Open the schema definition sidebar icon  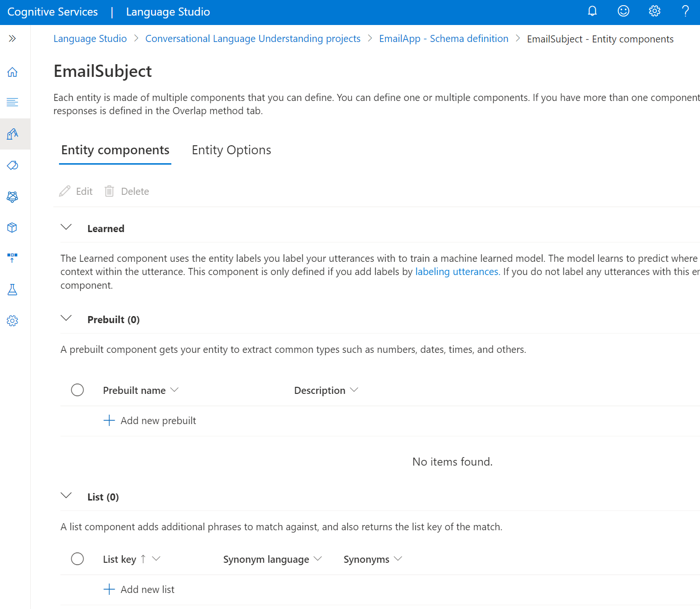[12, 134]
